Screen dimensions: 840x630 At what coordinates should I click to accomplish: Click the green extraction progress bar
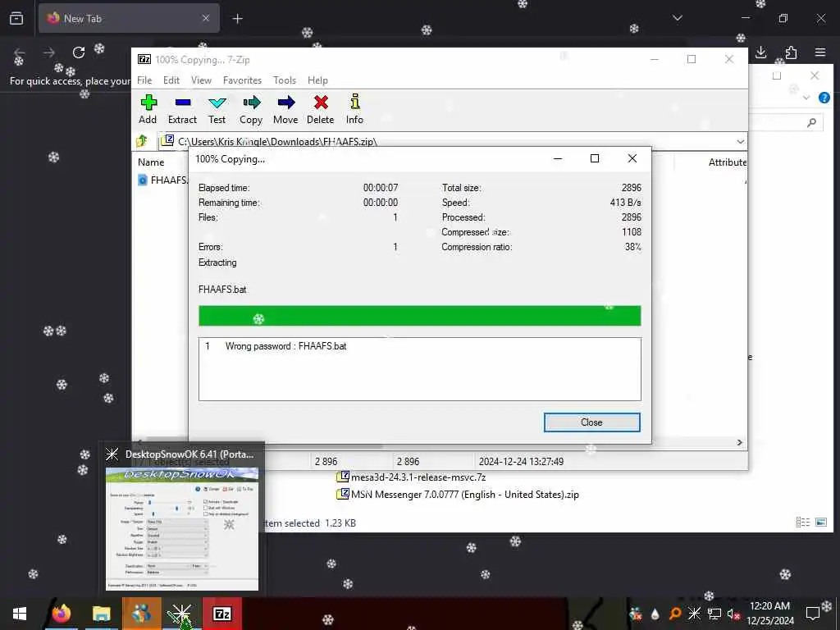pos(419,316)
